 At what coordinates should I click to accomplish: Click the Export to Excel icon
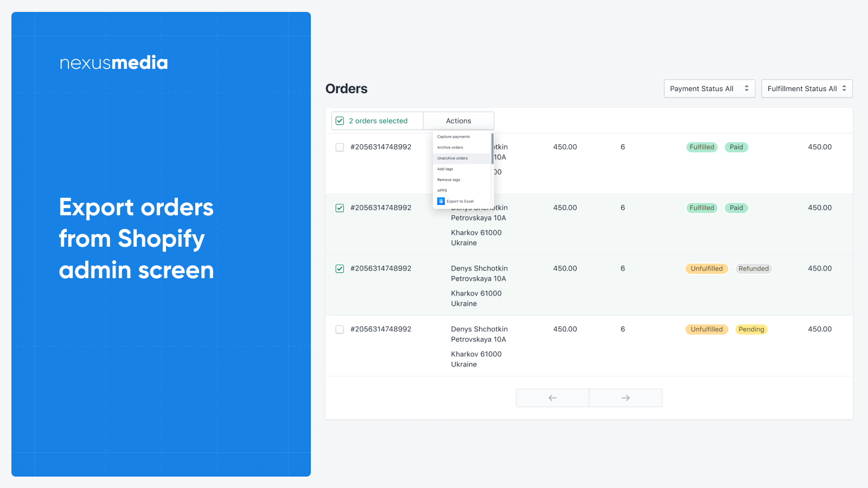click(441, 201)
